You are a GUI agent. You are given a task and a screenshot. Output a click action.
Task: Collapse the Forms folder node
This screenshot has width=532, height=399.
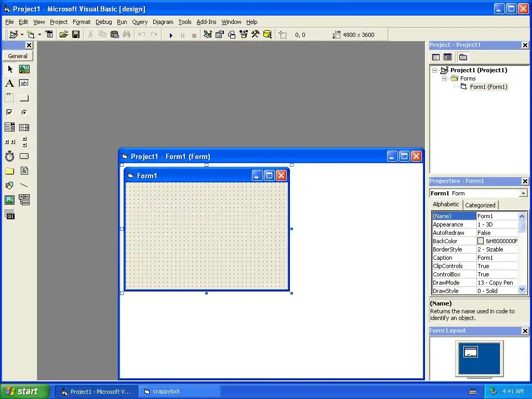click(x=445, y=79)
